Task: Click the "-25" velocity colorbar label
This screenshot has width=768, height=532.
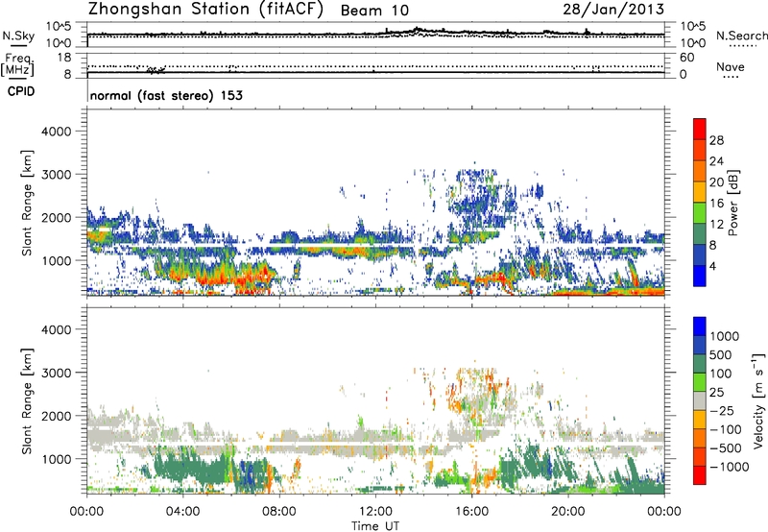Action: click(722, 411)
